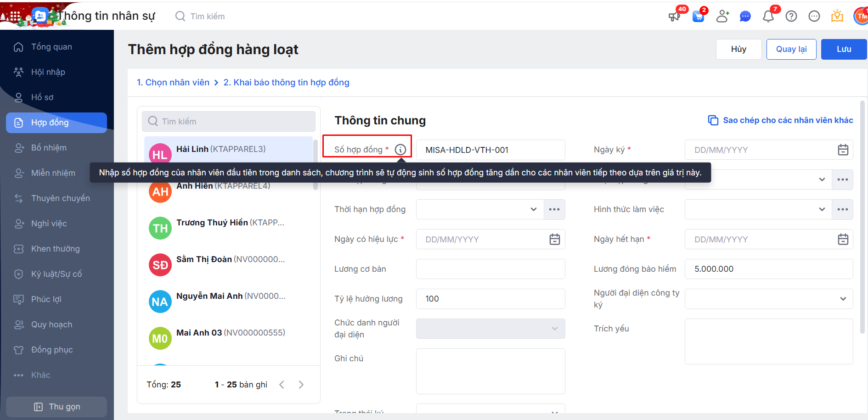Go to Khen thưởng in sidebar
Viewport: 868px width, 420px height.
tap(55, 249)
